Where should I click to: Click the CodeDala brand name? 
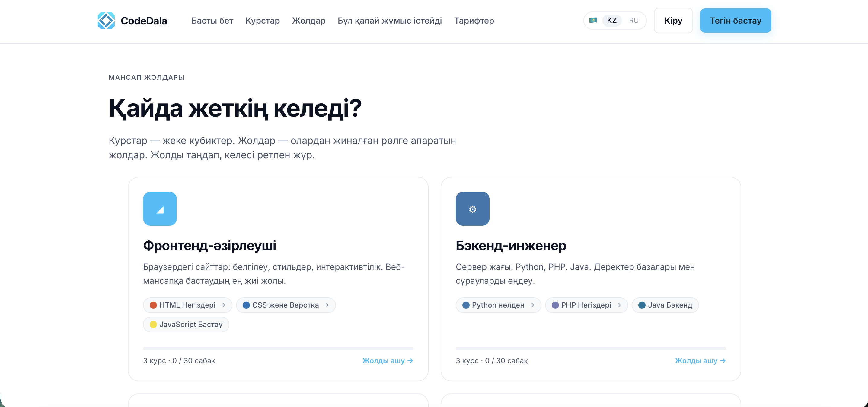pos(144,21)
